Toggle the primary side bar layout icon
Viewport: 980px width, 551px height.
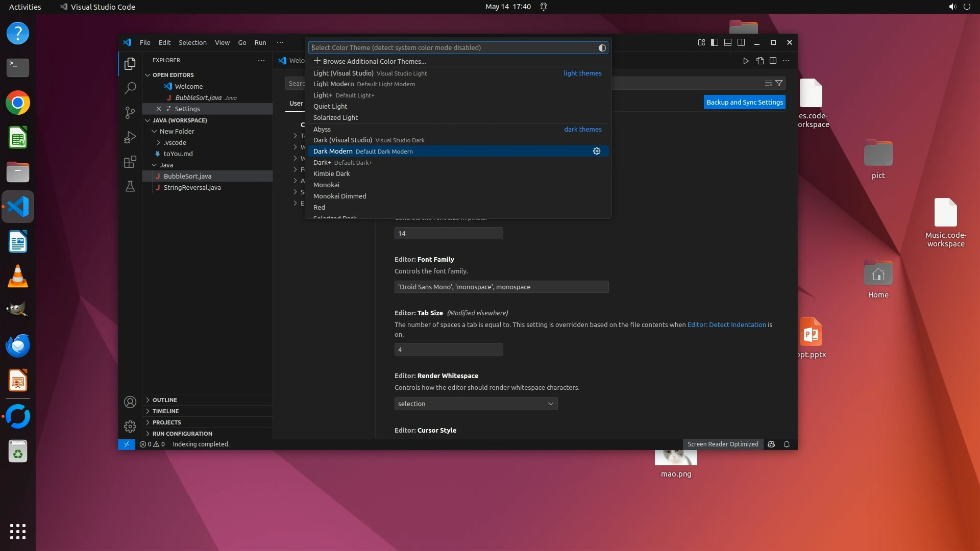715,42
